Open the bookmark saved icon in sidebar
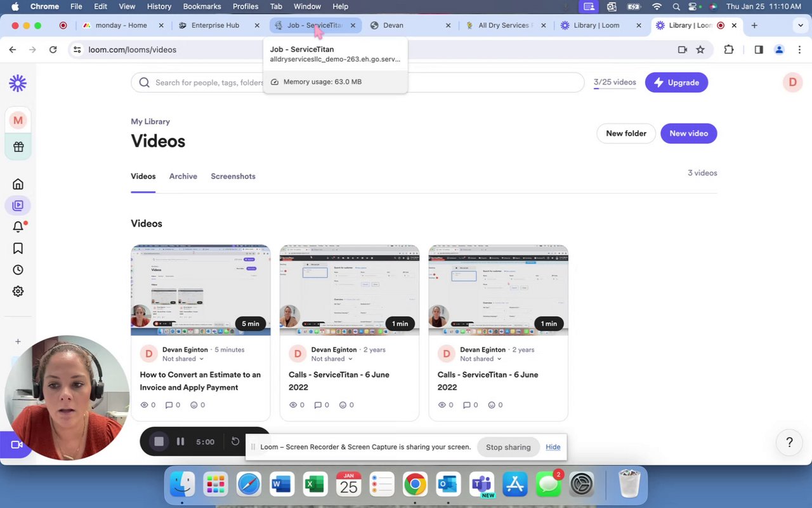The image size is (812, 508). pos(18,248)
